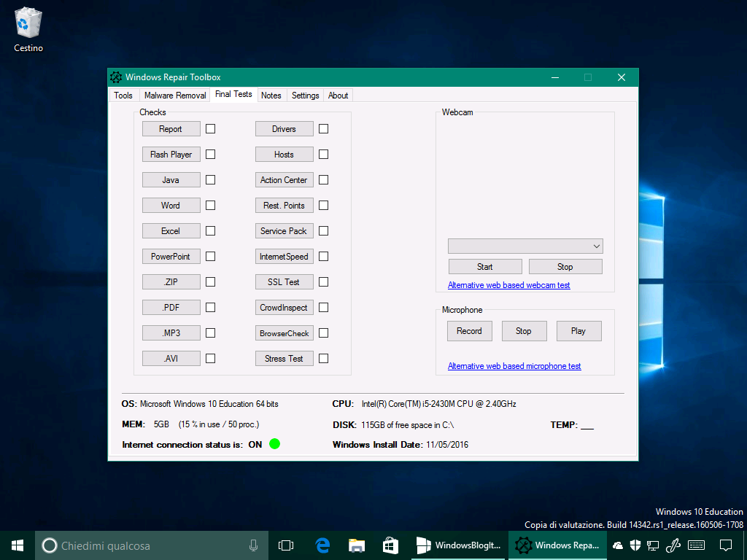Open File Explorer from the taskbar
Screen dimensions: 747x560
[356, 545]
